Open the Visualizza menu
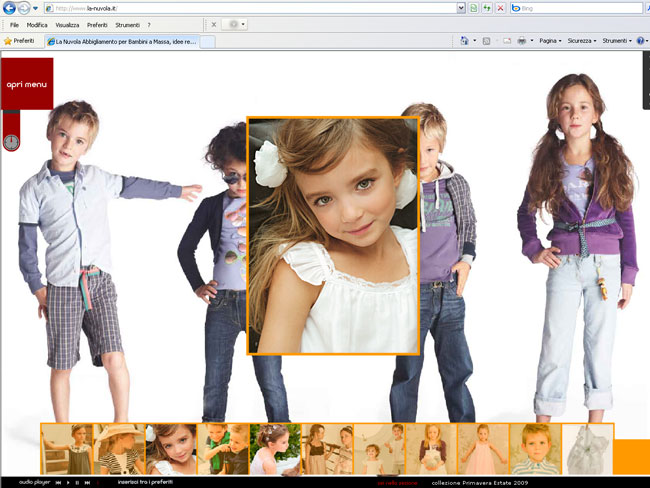 pyautogui.click(x=67, y=25)
